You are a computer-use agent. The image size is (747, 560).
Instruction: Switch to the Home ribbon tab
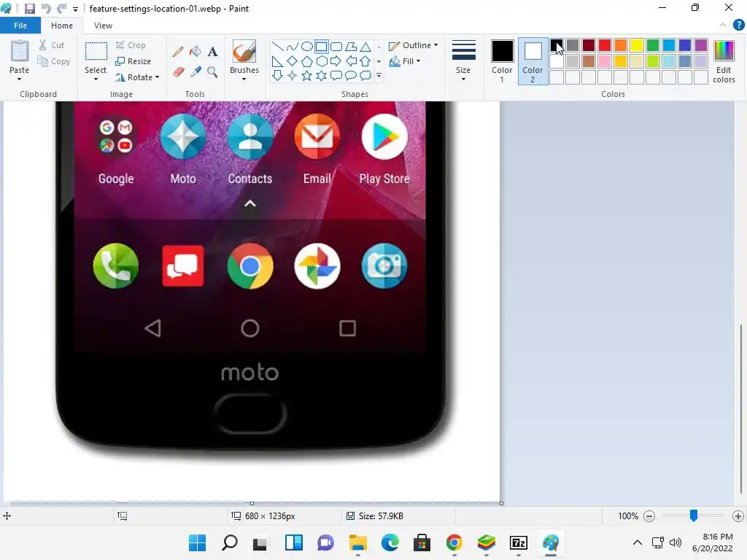(x=62, y=26)
